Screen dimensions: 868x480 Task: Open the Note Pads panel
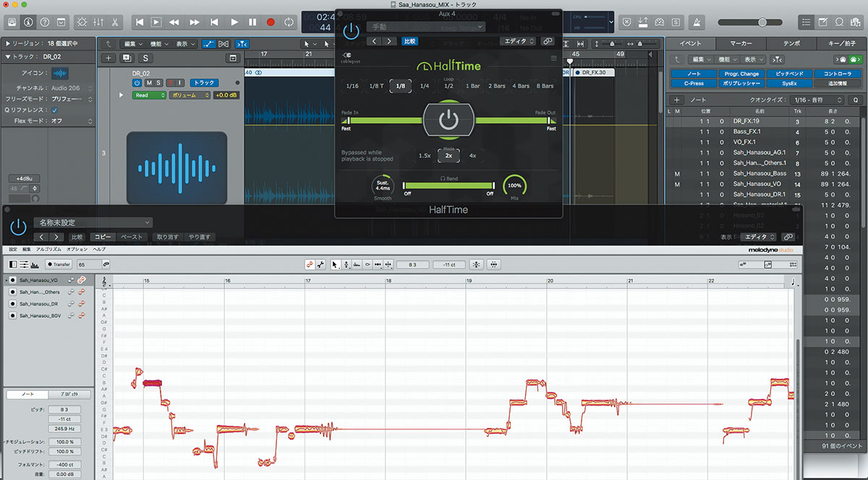(823, 22)
